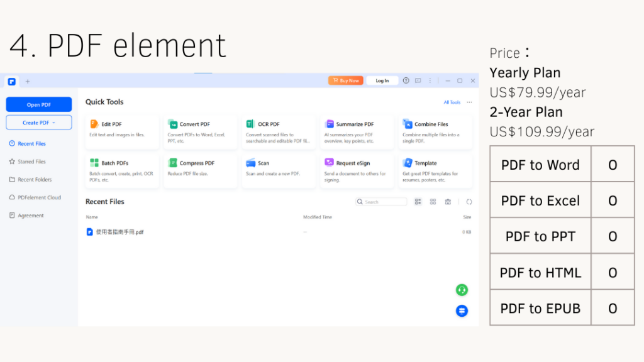Launch the Edit PDF quick tool
The height and width of the screenshot is (362, 644).
(122, 132)
